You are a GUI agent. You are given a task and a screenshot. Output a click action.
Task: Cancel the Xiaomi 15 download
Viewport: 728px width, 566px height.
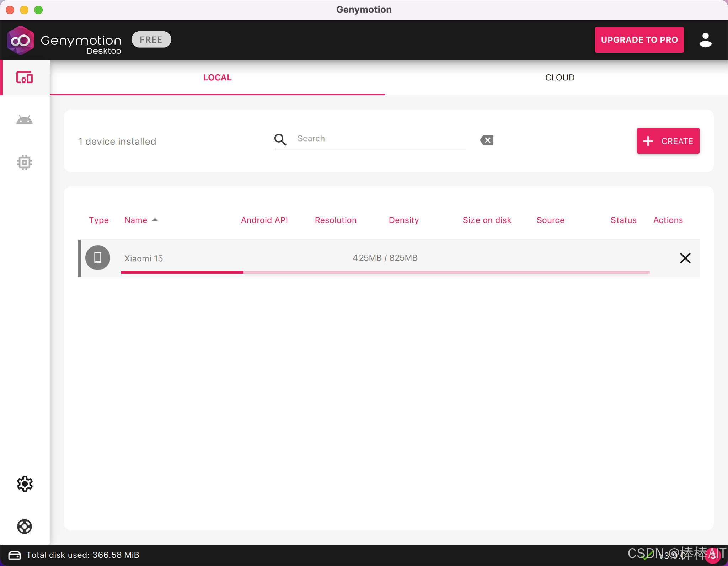(x=685, y=258)
